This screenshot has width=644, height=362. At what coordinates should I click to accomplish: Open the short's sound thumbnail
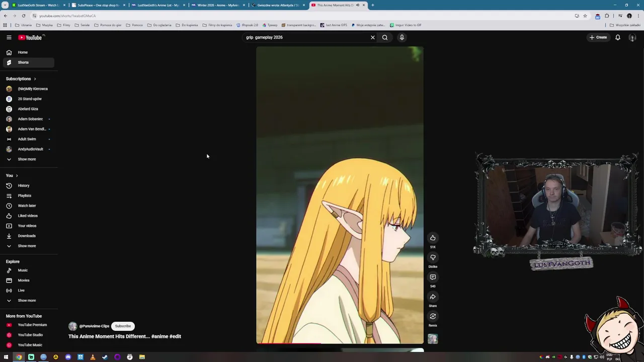coord(433,339)
